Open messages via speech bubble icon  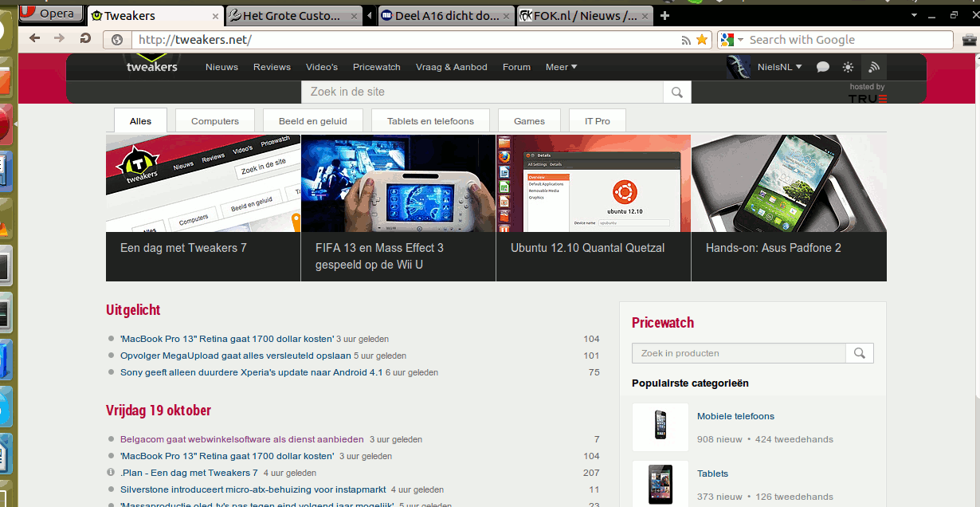823,68
